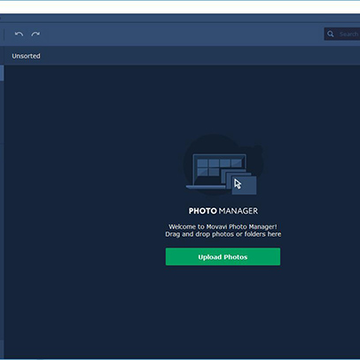Click the redo arrow icon

click(35, 34)
